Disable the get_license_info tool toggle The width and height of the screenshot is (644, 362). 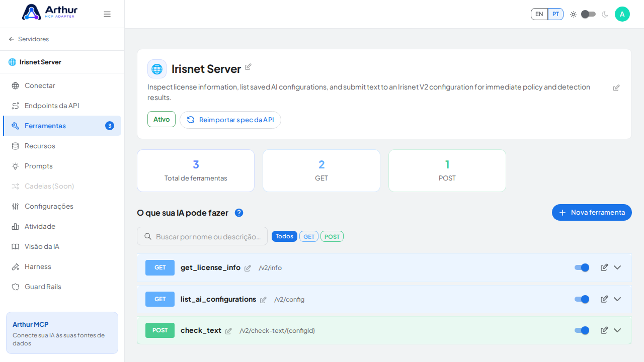[582, 267]
